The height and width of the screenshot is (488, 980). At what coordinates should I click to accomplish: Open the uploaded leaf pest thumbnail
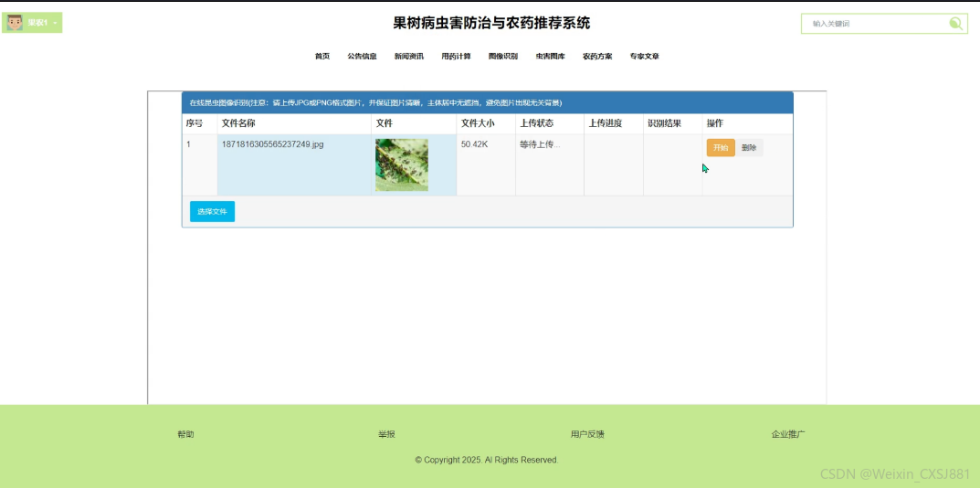point(402,164)
